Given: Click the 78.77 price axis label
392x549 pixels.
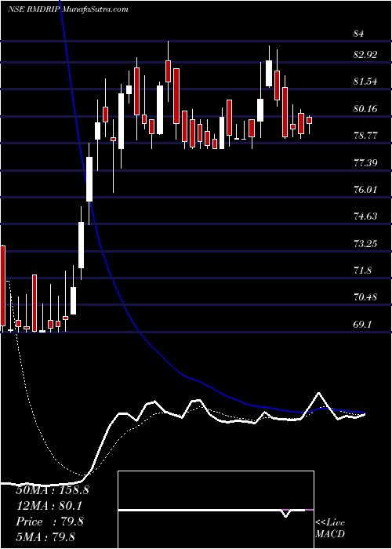Looking at the screenshot, I should point(366,136).
